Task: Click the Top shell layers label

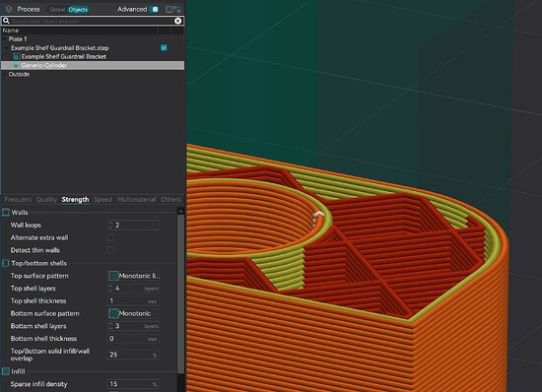Action: coord(33,289)
